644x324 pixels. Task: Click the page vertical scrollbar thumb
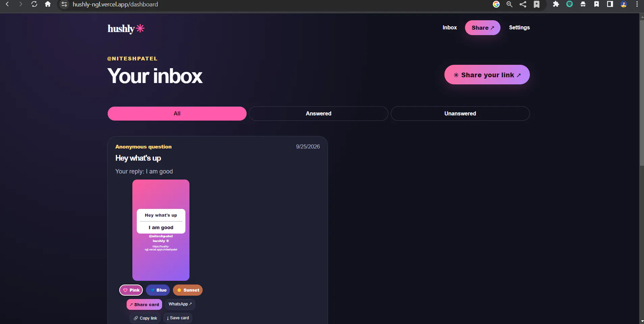(x=641, y=93)
